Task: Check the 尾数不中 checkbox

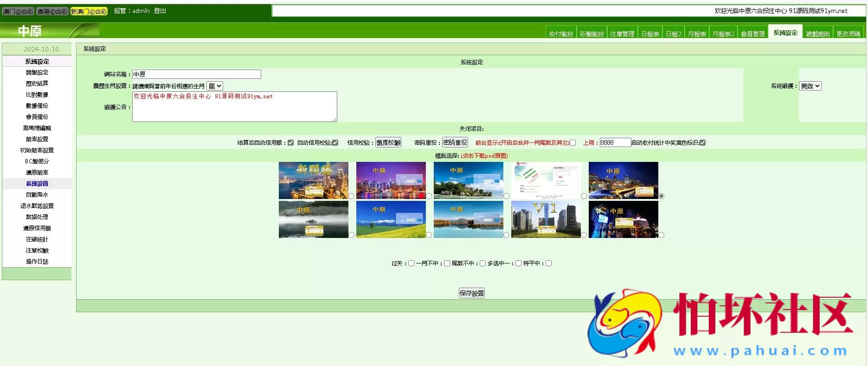Action: (x=482, y=263)
